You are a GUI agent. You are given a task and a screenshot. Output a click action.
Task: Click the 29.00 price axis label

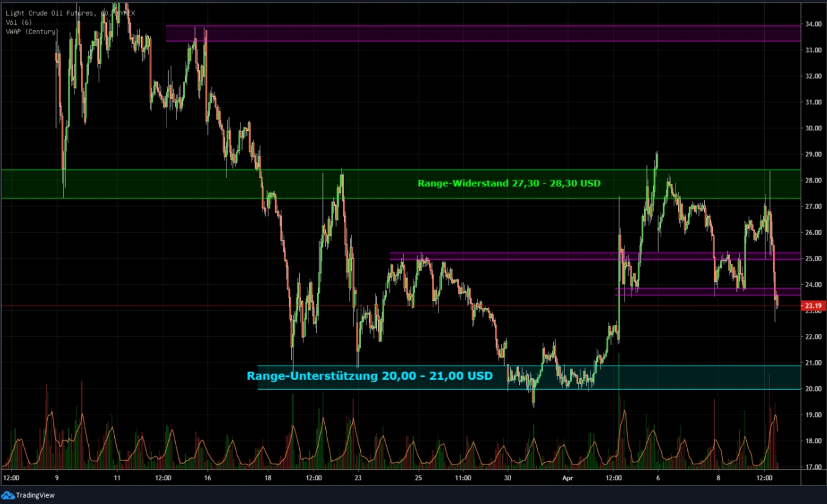pos(813,155)
